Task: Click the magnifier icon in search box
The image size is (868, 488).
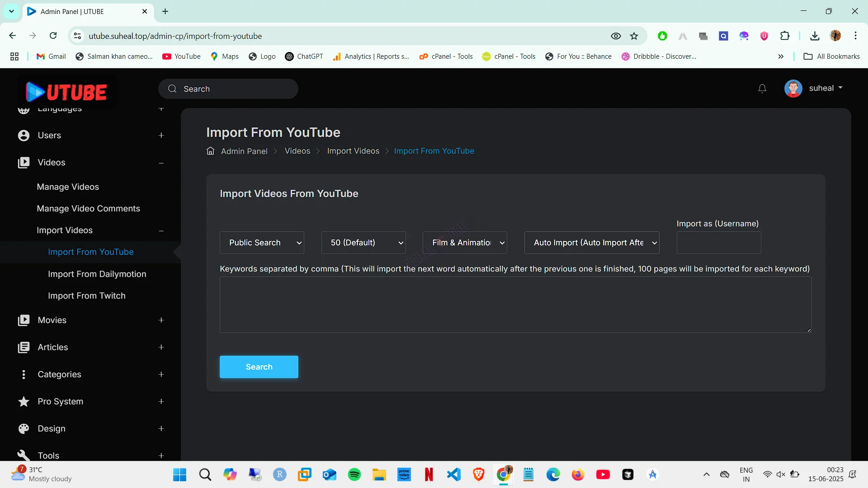Action: pos(172,89)
